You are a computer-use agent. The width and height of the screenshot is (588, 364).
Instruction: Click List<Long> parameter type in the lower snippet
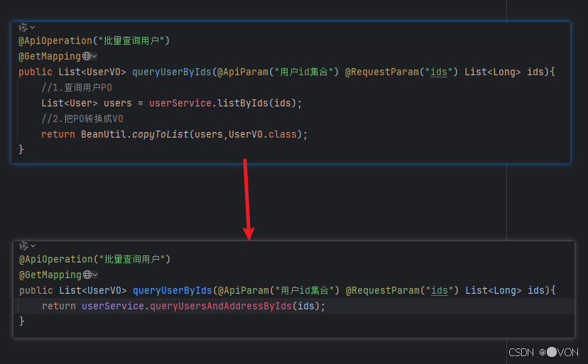pyautogui.click(x=494, y=290)
